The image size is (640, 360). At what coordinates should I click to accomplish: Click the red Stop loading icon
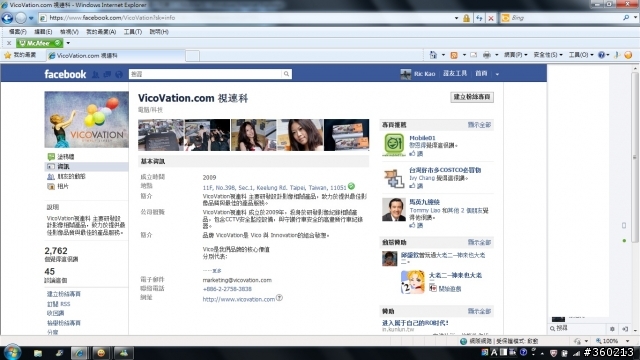(x=491, y=18)
